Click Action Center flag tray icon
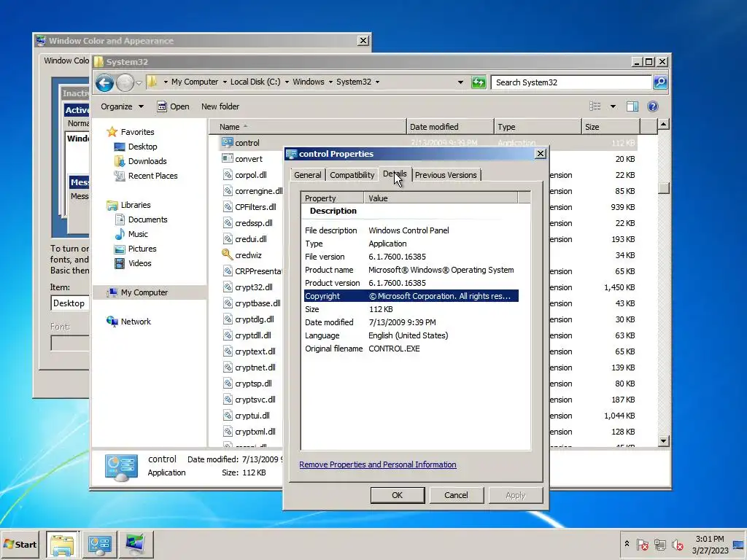Viewport: 747px width, 560px height. point(642,544)
